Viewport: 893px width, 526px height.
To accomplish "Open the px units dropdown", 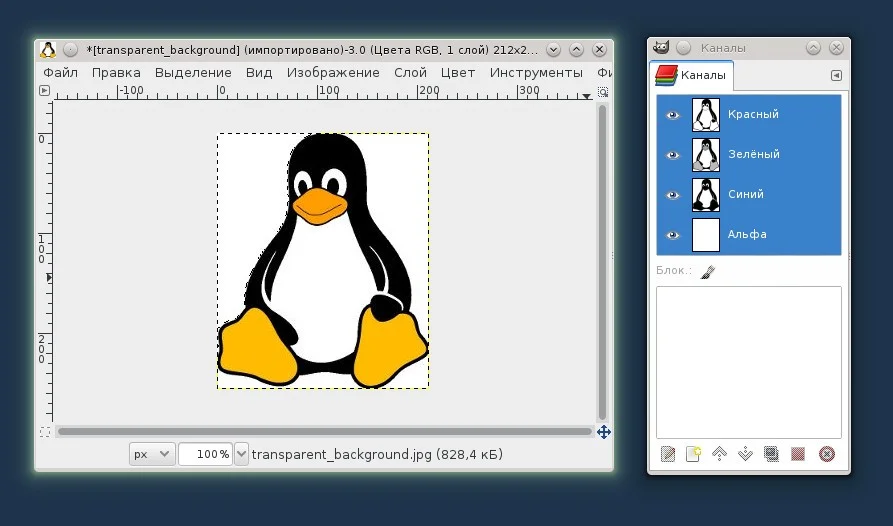I will pyautogui.click(x=152, y=454).
